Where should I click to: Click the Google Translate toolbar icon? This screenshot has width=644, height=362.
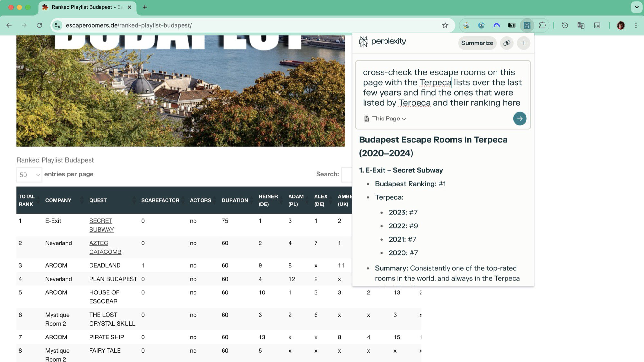pyautogui.click(x=581, y=25)
